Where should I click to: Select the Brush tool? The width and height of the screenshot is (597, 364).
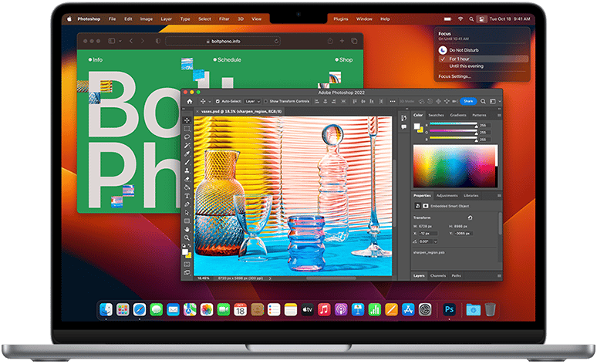[187, 162]
